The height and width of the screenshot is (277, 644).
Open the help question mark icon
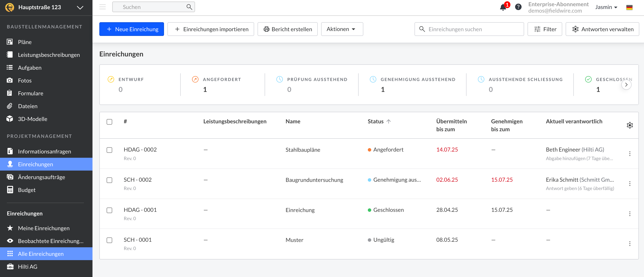518,7
